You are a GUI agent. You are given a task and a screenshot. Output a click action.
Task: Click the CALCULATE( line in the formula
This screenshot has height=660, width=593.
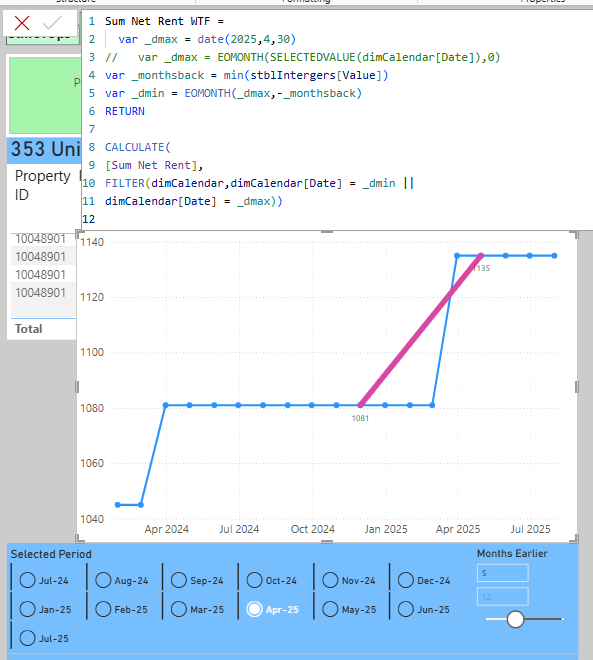click(138, 147)
